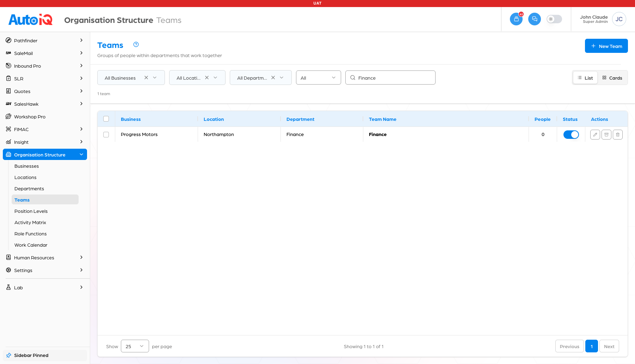The width and height of the screenshot is (635, 364).
Task: Click the Workshop Pro sidebar icon
Action: [8, 117]
